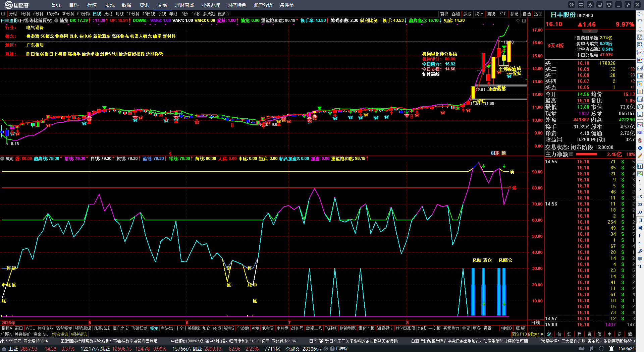
Task: Select the 筹 tab in bottom-right panel
Action: pyautogui.click(x=630, y=334)
